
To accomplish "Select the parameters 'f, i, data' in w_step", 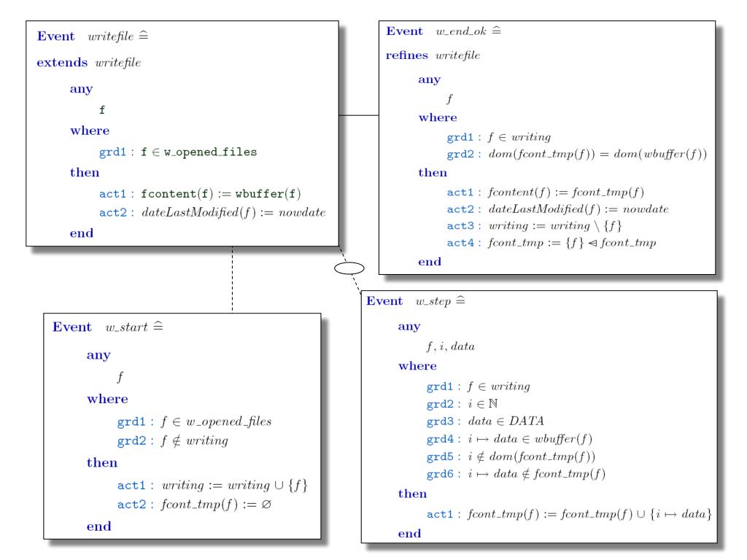I will (450, 346).
